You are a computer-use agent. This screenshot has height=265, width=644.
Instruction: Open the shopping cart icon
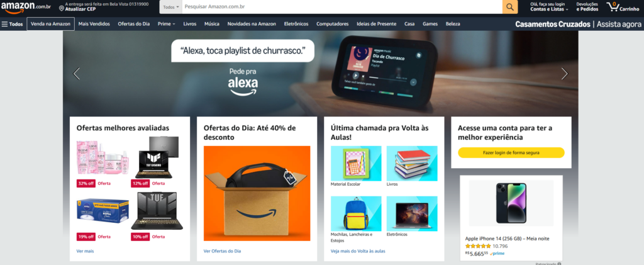pos(613,6)
